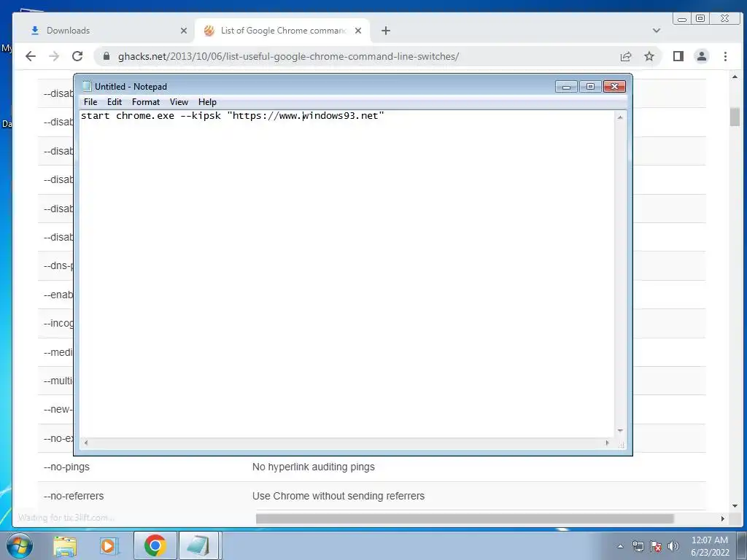Minimize the Notepad window
This screenshot has width=747, height=560.
tap(566, 87)
